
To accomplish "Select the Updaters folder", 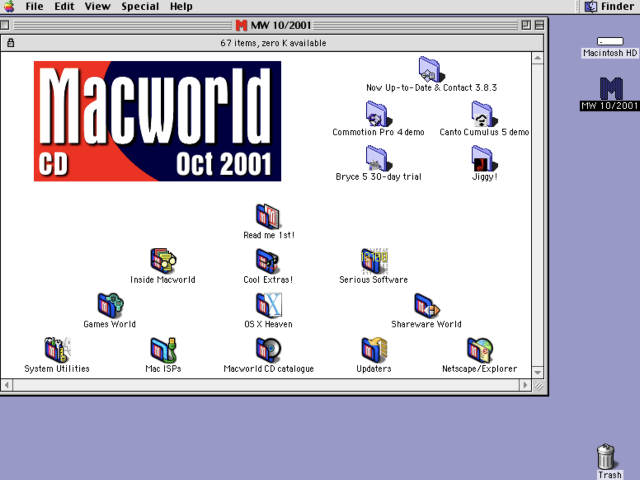I will (374, 350).
